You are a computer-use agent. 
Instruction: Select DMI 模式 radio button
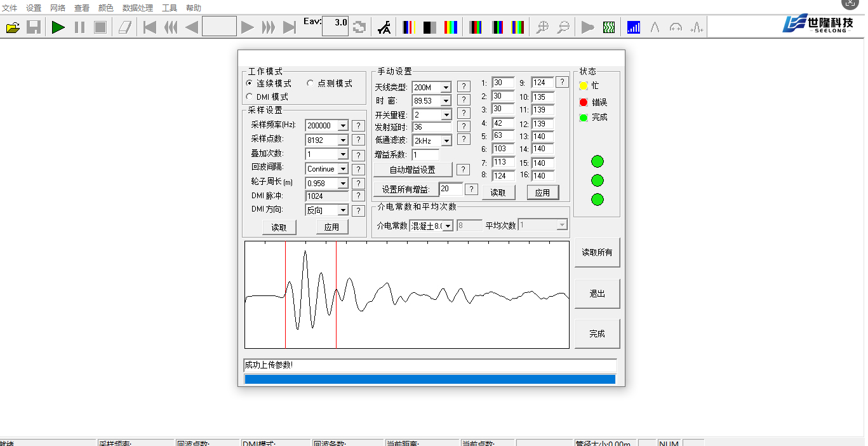[x=250, y=97]
